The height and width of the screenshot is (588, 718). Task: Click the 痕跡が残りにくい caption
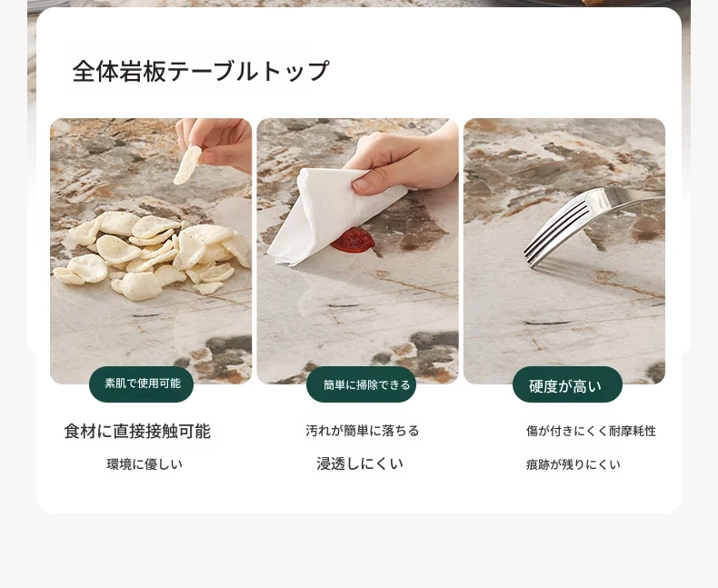point(573,464)
